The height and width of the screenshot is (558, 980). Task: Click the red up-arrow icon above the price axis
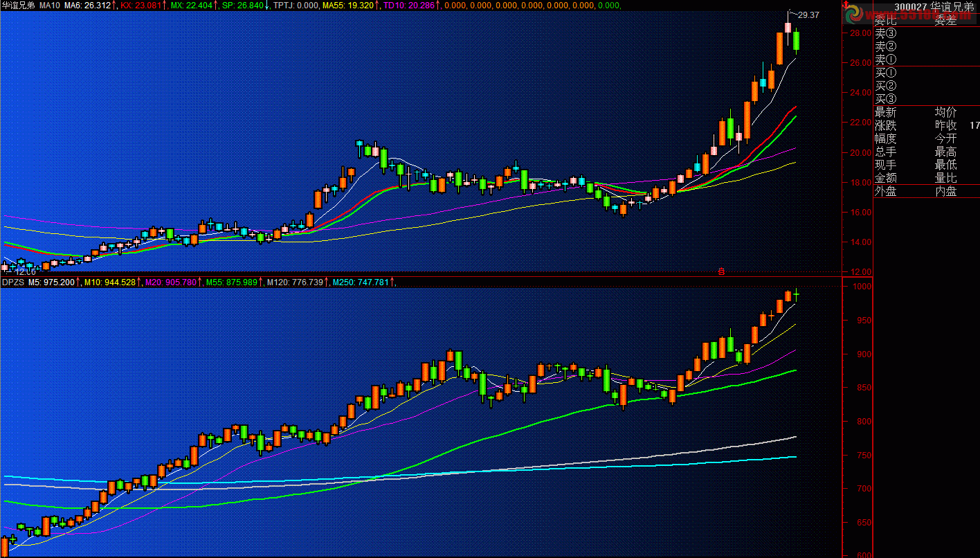(x=846, y=6)
